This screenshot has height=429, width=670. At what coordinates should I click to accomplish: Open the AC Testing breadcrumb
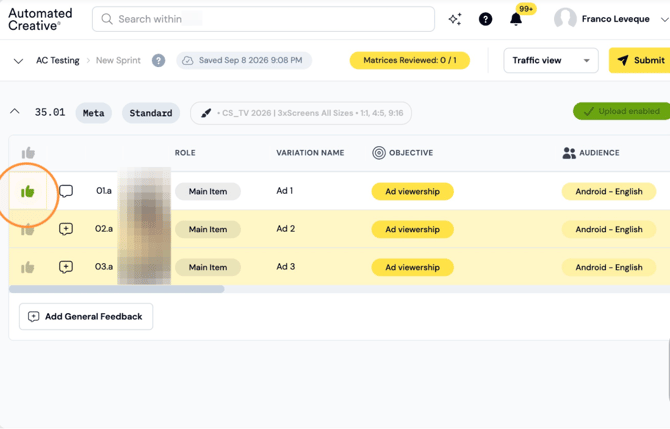58,60
